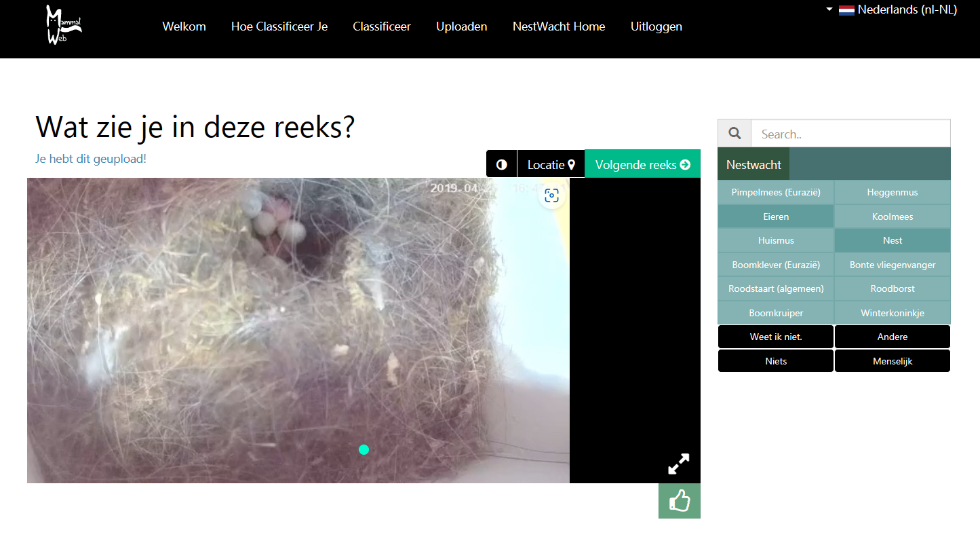The width and height of the screenshot is (980, 545).
Task: Focus the species Search field
Action: 850,134
